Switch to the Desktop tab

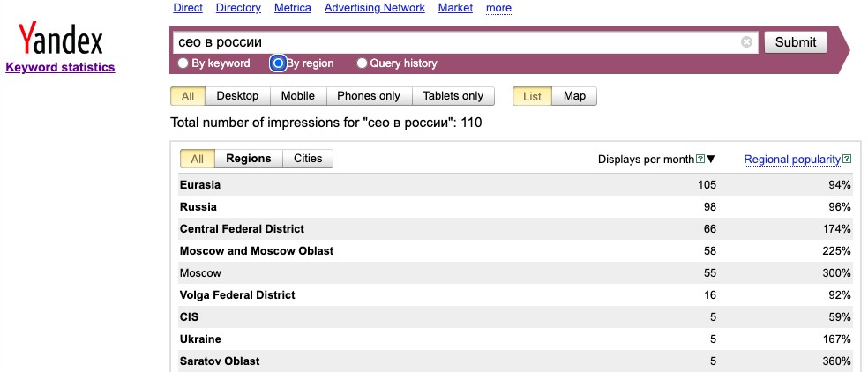coord(237,96)
